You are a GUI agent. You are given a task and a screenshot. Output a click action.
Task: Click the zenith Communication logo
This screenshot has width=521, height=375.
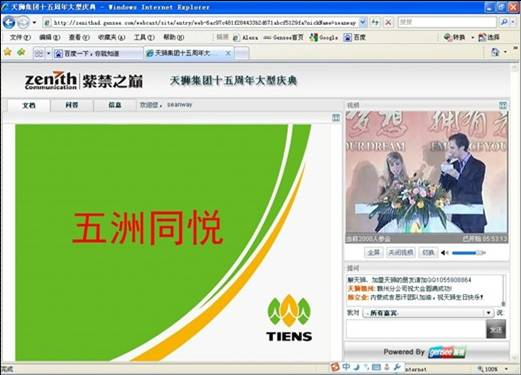pos(51,80)
